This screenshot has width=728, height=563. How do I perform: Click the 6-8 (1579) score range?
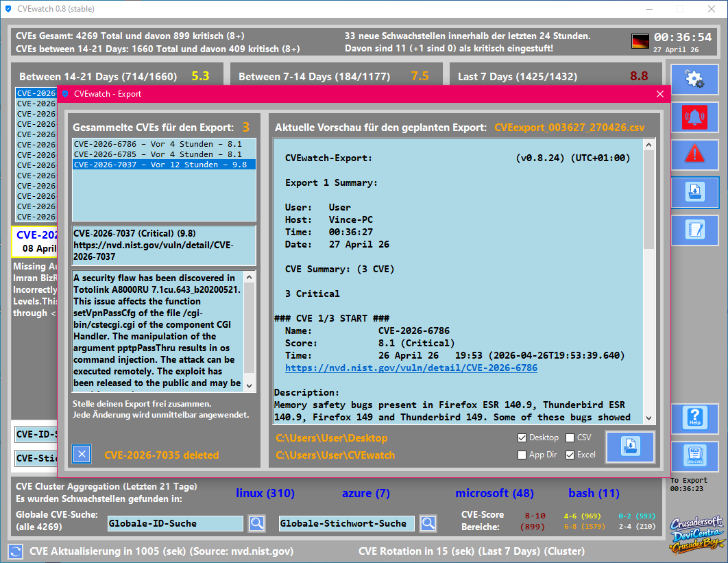point(585,526)
